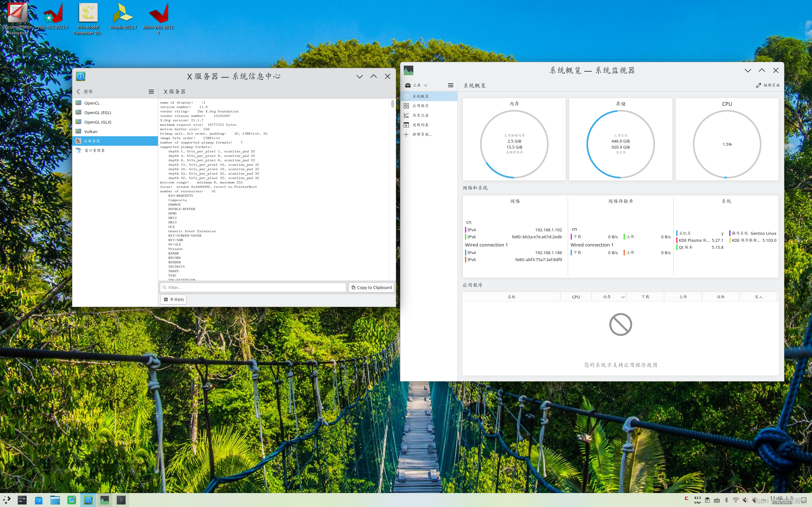The image size is (812, 507).
Task: Open the Processes list page
Action: click(420, 125)
